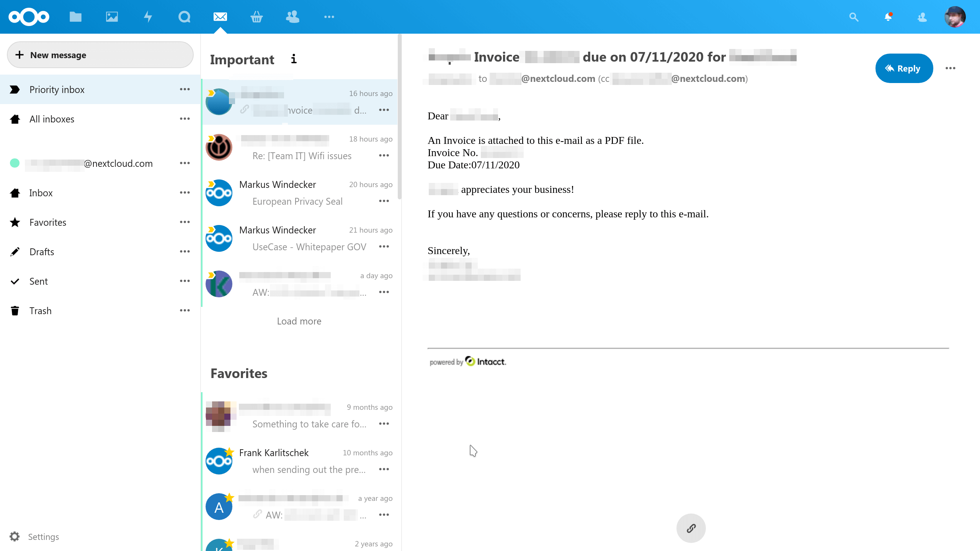Select the Drafts folder

[42, 252]
